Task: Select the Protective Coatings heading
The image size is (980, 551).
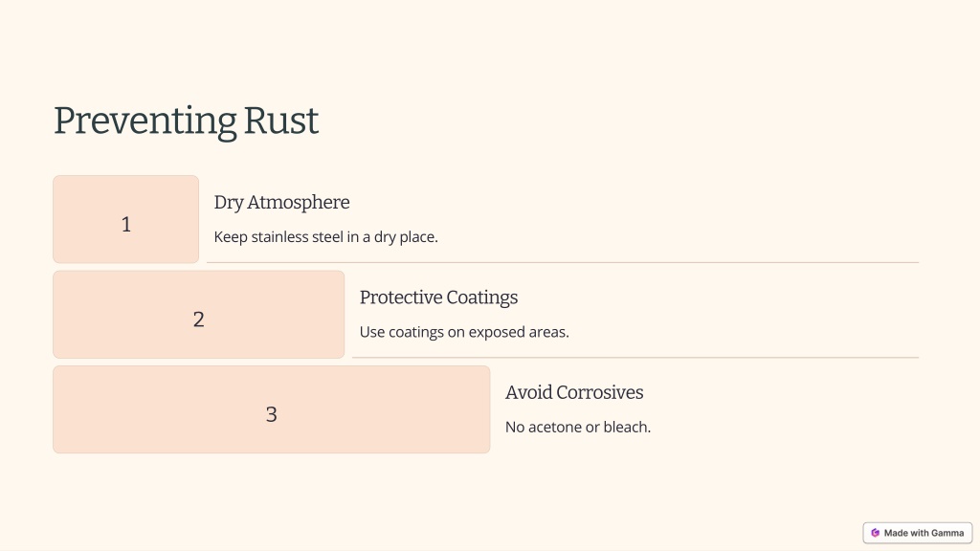Action: 438,298
